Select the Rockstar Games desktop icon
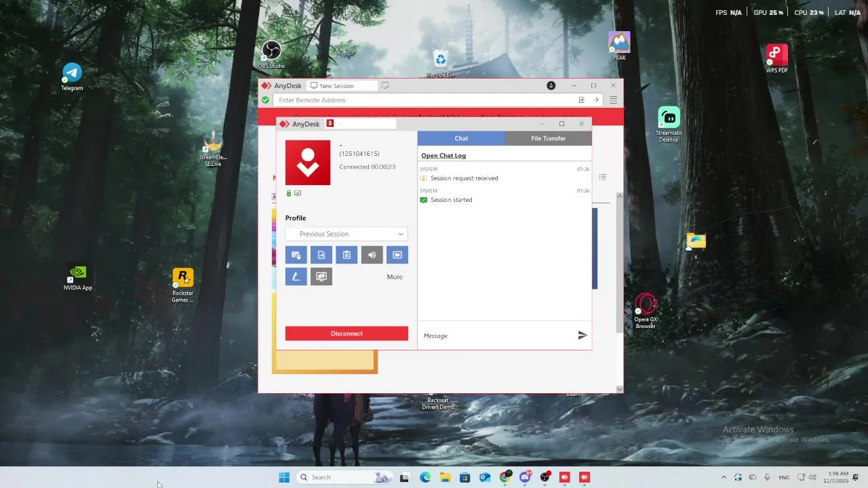868x488 pixels. (182, 285)
